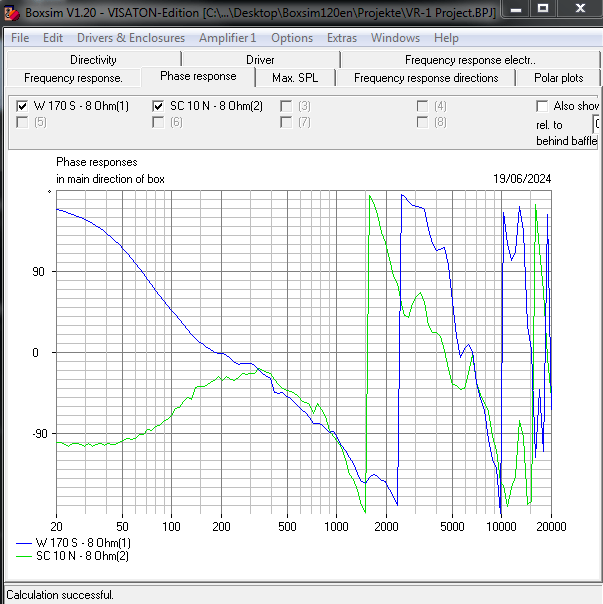Open Drivers & Enclosures menu
This screenshot has width=603, height=604.
pyautogui.click(x=131, y=38)
